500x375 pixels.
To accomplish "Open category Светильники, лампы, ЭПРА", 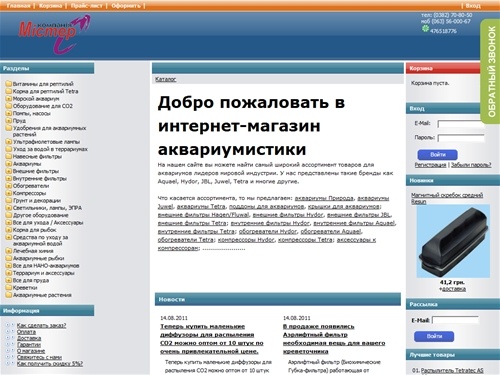I will point(47,208).
